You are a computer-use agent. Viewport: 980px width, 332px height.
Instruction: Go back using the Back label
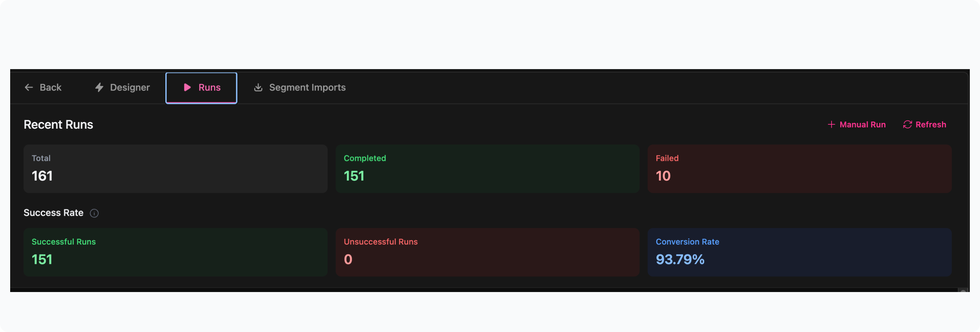(x=50, y=87)
